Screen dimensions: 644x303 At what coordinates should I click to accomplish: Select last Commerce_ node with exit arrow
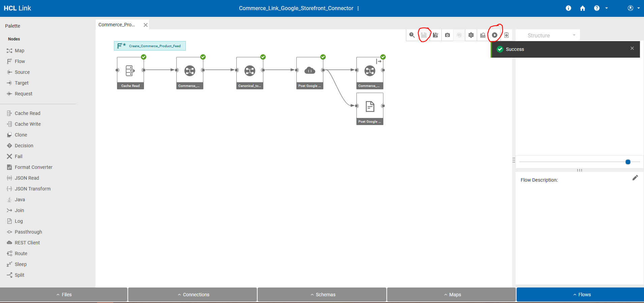[370, 73]
